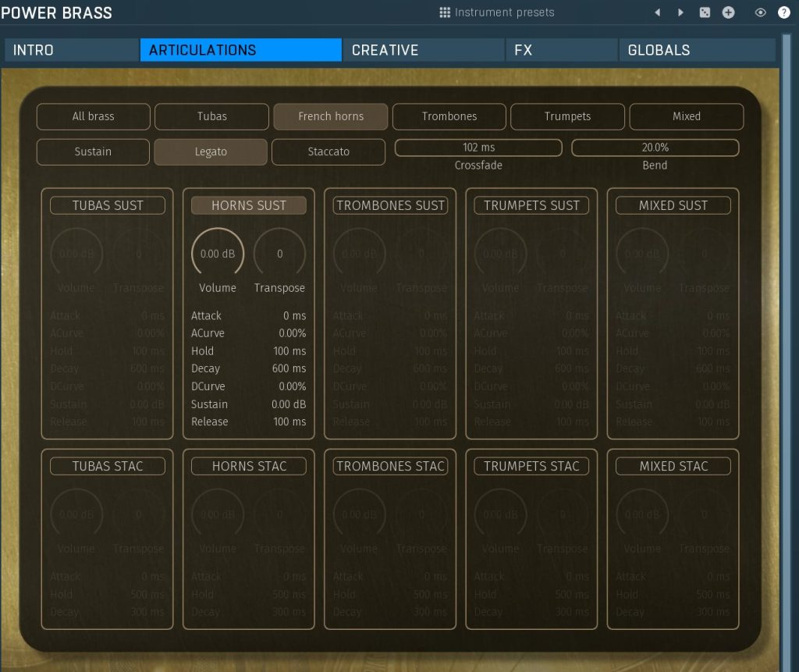Select the Trumpets instrument button
This screenshot has height=672, width=799.
point(567,116)
